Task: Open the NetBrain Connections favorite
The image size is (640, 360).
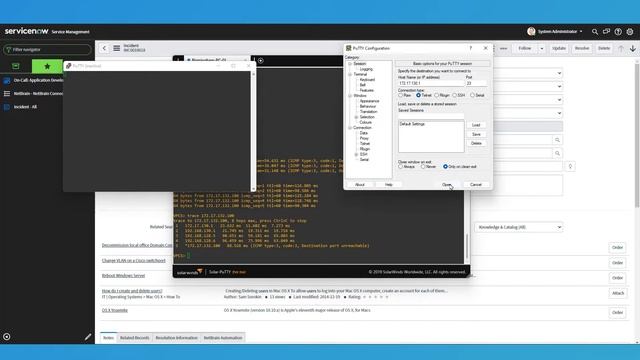Action: pyautogui.click(x=38, y=93)
